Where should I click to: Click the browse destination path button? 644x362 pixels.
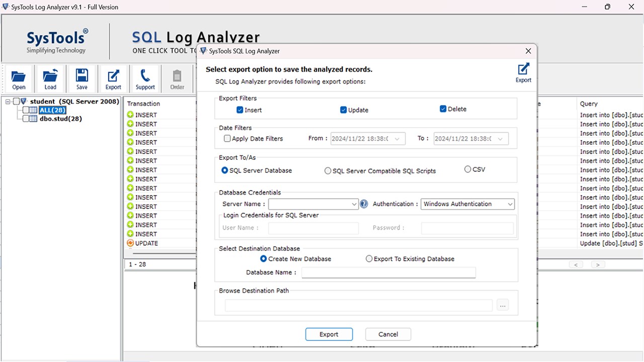(x=502, y=305)
